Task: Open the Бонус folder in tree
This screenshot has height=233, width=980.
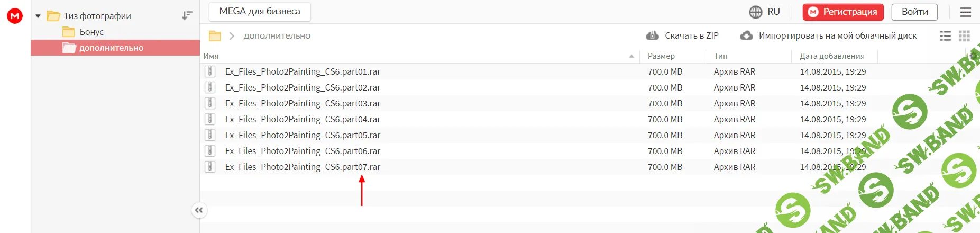Action: point(91,32)
